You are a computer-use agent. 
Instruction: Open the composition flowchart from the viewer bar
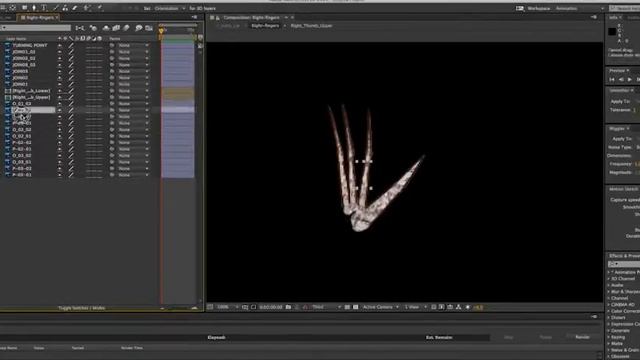click(x=458, y=307)
